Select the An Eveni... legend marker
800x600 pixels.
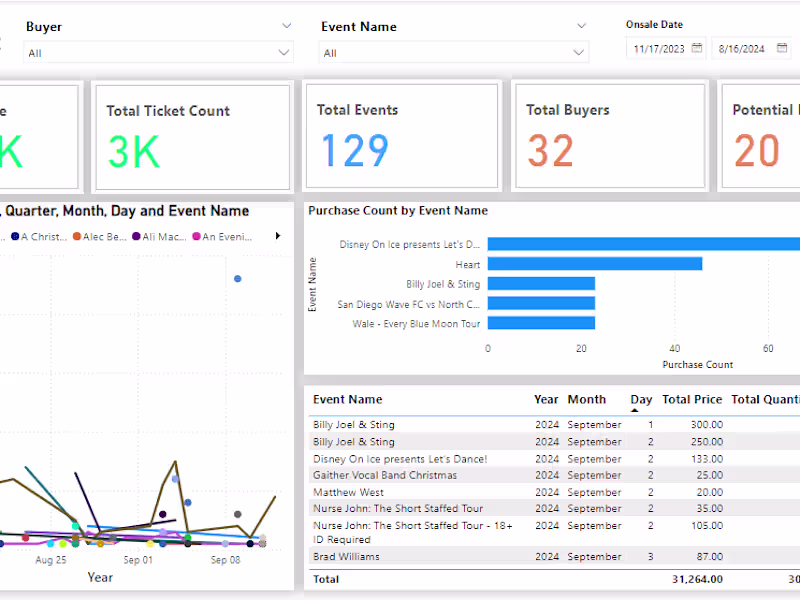[197, 237]
